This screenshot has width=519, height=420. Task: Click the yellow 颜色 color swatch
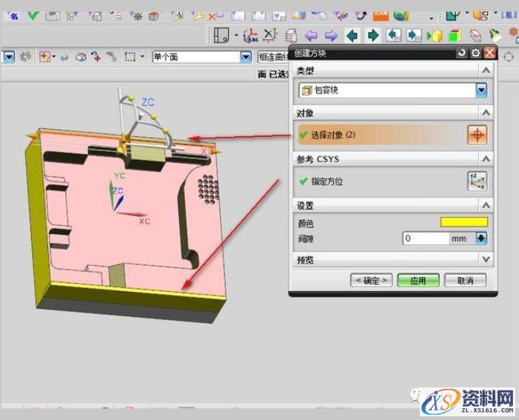coord(464,222)
